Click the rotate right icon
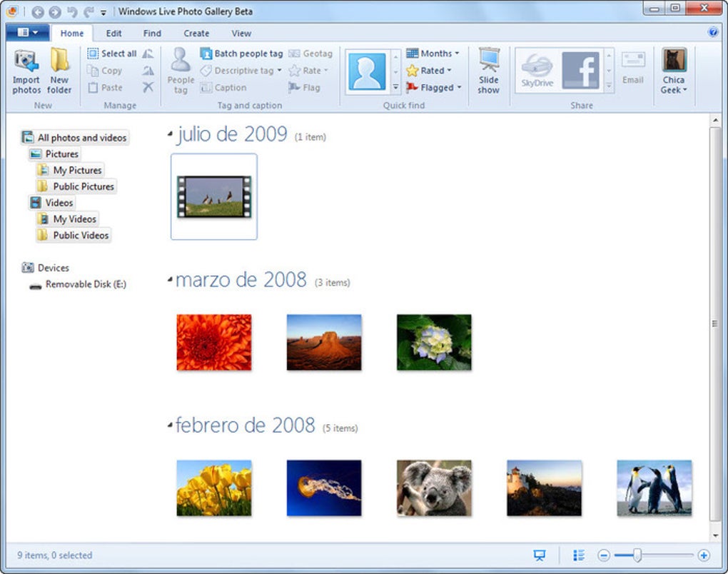This screenshot has height=574, width=728. 148,71
